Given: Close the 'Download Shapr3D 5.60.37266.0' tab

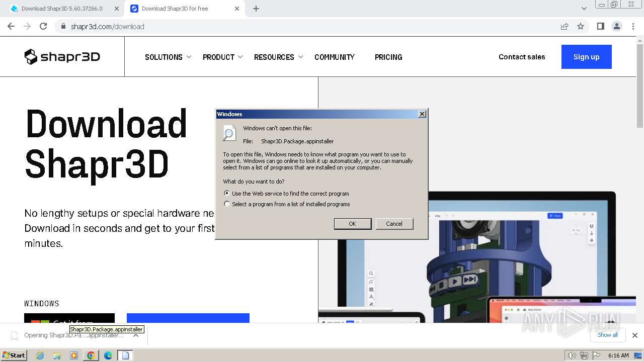Looking at the screenshot, I should [117, 9].
